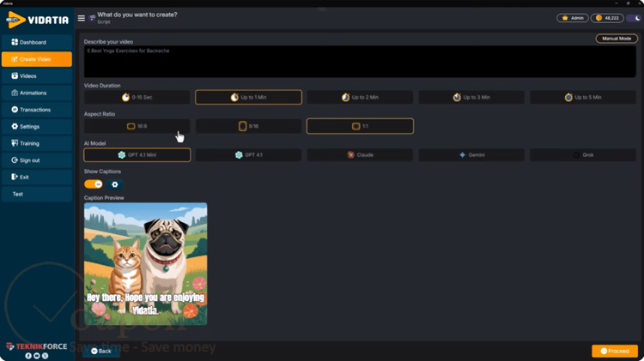Open the Videos section
This screenshot has height=361, width=644.
[37, 76]
